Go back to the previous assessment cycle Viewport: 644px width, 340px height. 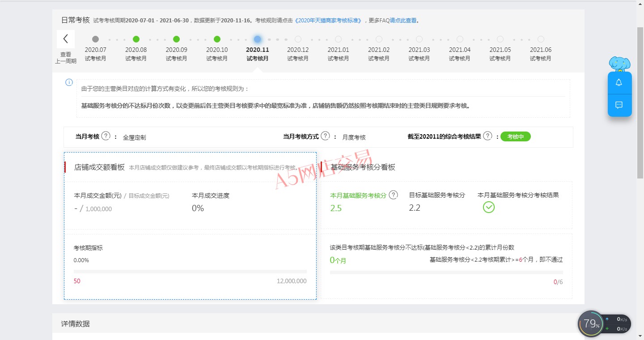coord(66,39)
